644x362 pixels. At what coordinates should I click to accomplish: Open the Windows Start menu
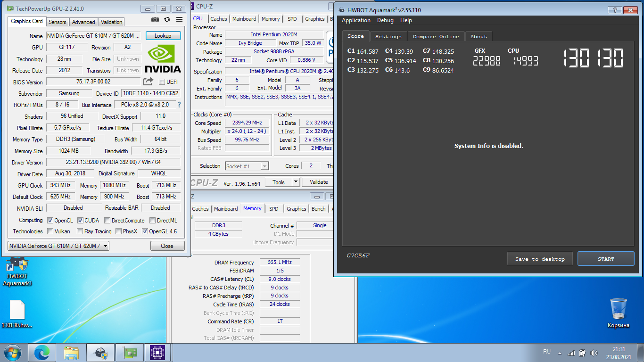12,353
